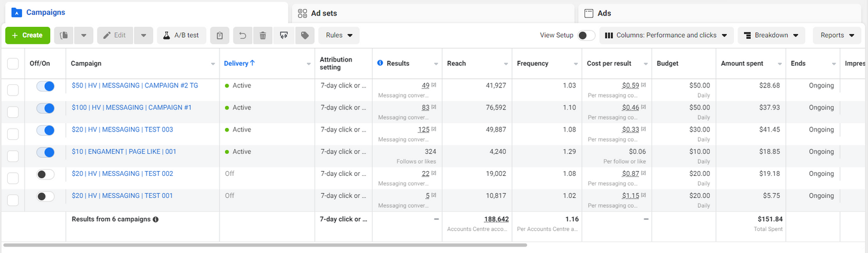Switch to the Ads tab

[604, 13]
